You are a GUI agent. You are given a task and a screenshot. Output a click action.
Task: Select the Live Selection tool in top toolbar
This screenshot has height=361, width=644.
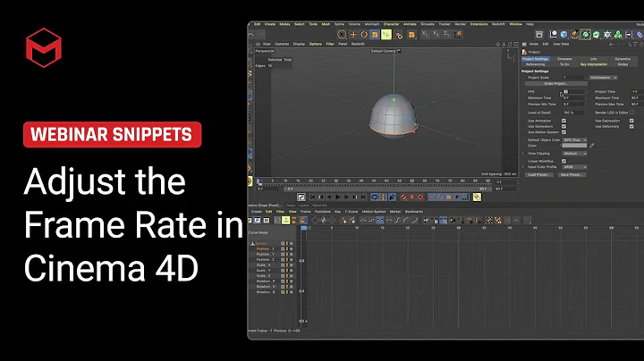pyautogui.click(x=342, y=35)
